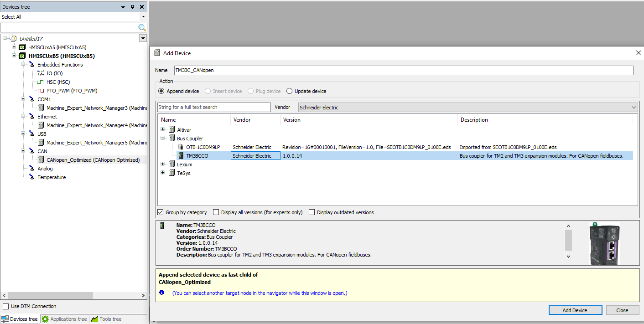This screenshot has height=324, width=644.
Task: Enable Display all versions (for experts only)
Action: coord(216,212)
